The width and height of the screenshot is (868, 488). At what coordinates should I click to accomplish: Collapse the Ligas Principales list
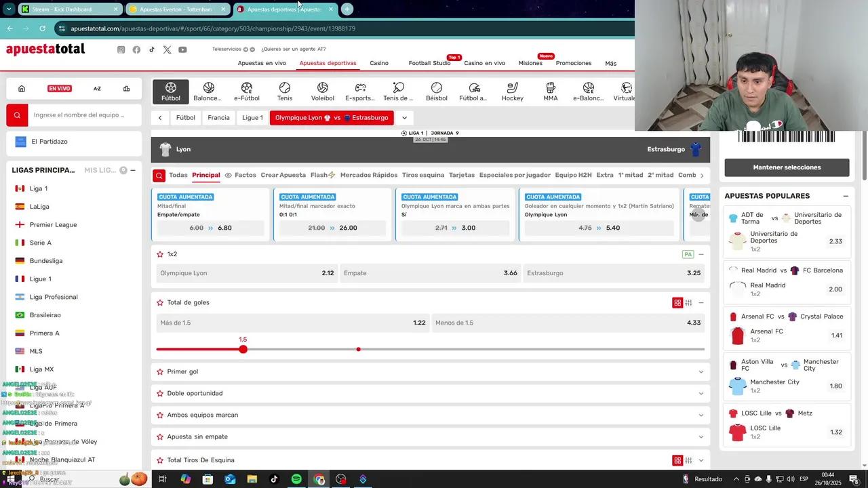click(133, 170)
